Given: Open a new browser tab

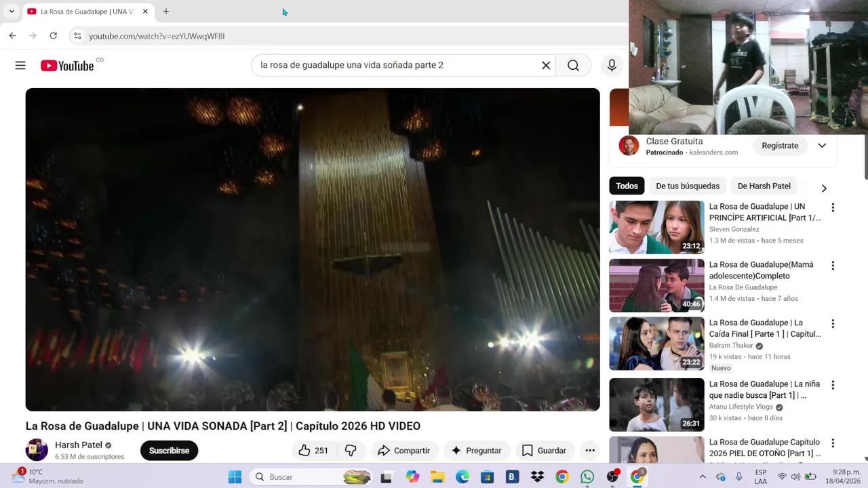Looking at the screenshot, I should point(165,12).
